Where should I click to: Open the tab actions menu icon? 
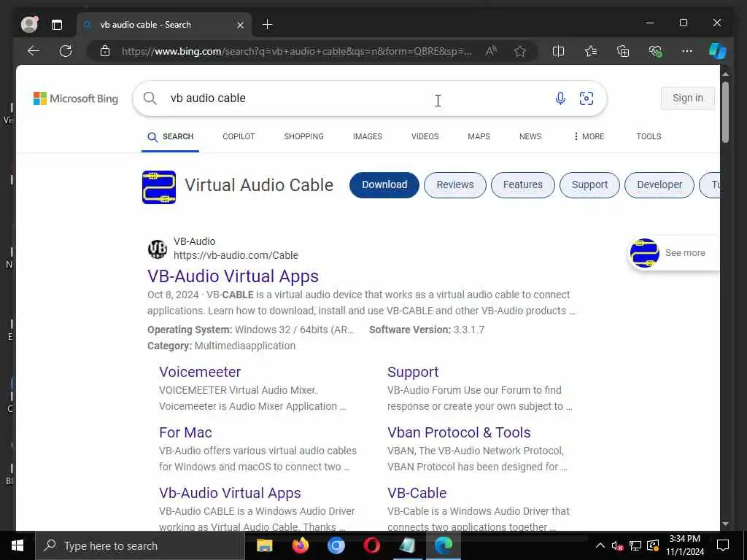[x=57, y=25]
